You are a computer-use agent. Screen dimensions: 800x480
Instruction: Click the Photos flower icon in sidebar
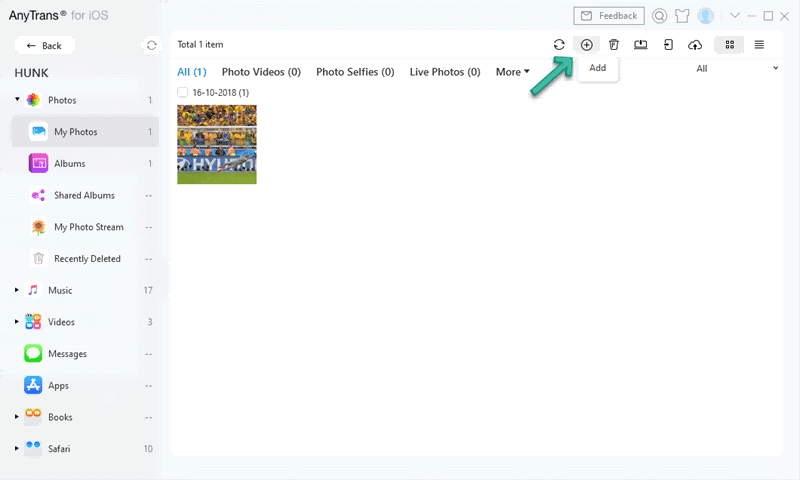pyautogui.click(x=33, y=100)
